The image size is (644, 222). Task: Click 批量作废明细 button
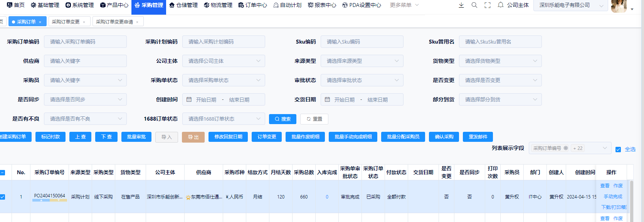pos(305,137)
